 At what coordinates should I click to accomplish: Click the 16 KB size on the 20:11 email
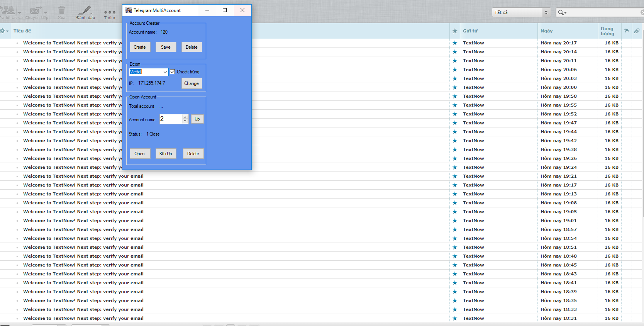tap(612, 61)
